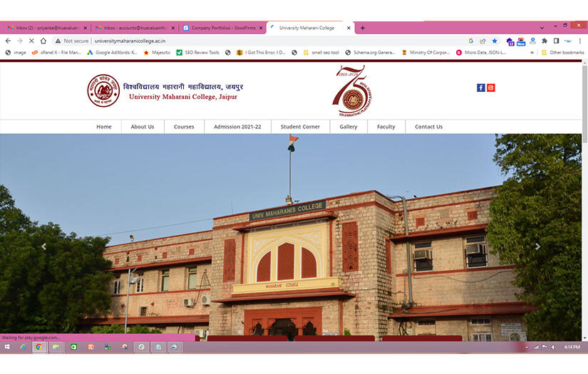
Task: Open the Schema.org Genera bookmark
Action: (370, 53)
